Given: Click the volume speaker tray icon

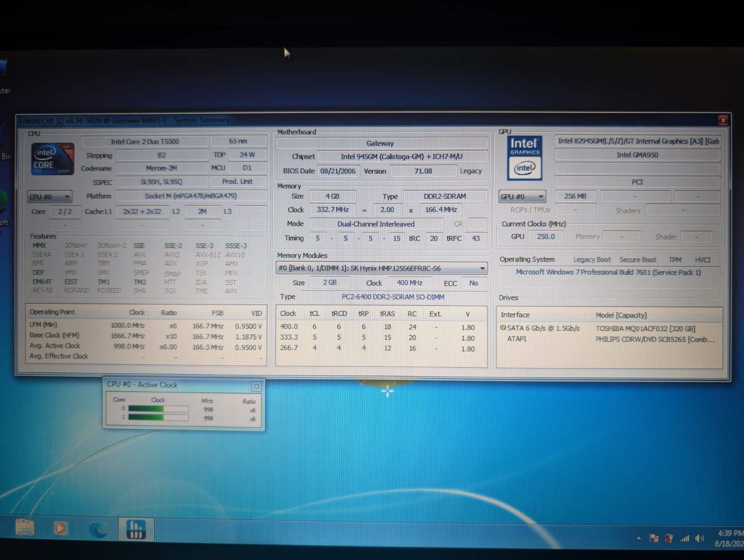Looking at the screenshot, I should coord(700,538).
